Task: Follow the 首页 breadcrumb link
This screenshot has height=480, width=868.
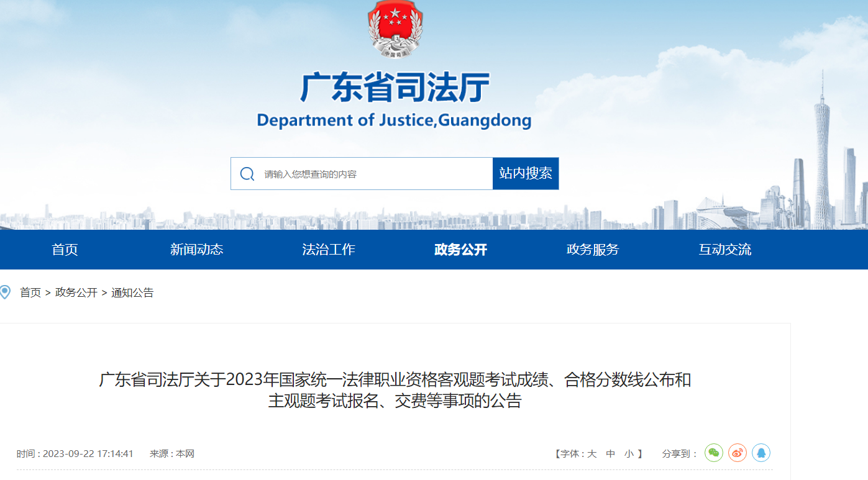Action: [30, 292]
